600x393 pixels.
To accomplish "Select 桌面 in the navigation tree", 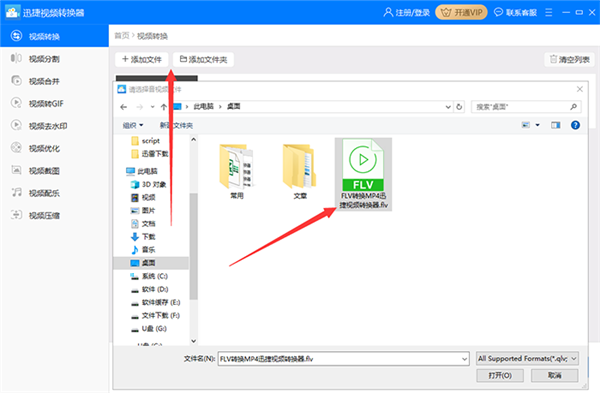I will 152,263.
